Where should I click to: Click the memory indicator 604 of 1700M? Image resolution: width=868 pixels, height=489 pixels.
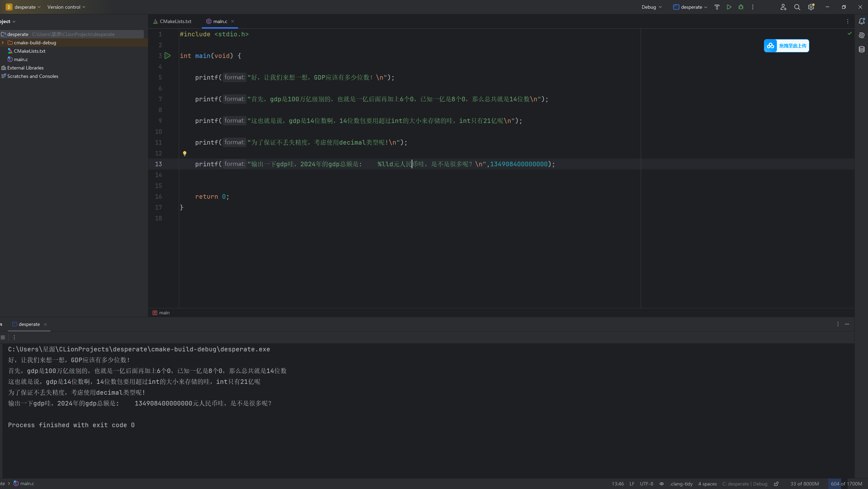click(846, 484)
